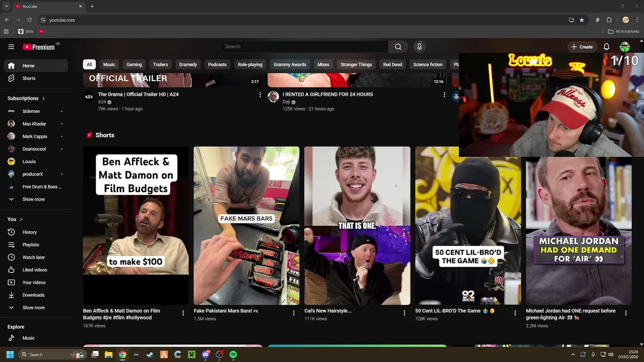
Task: Select the Trailers filter chip
Action: (x=160, y=64)
